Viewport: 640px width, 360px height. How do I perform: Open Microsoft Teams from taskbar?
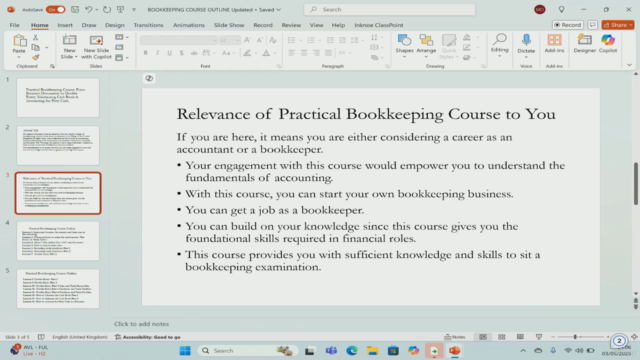coord(331,351)
